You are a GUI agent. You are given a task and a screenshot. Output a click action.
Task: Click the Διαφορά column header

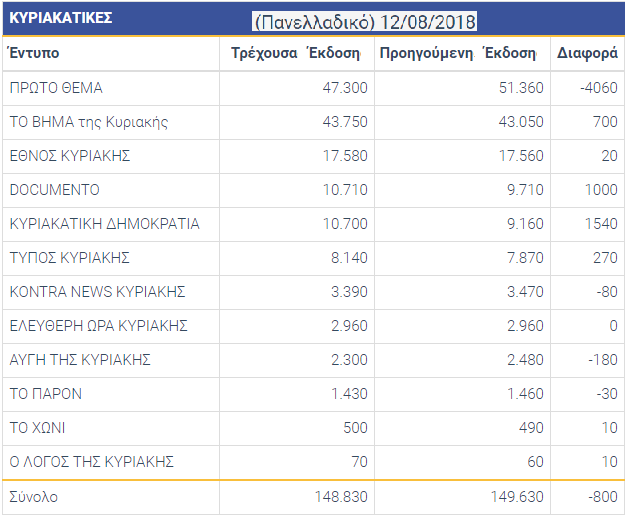[x=589, y=54]
